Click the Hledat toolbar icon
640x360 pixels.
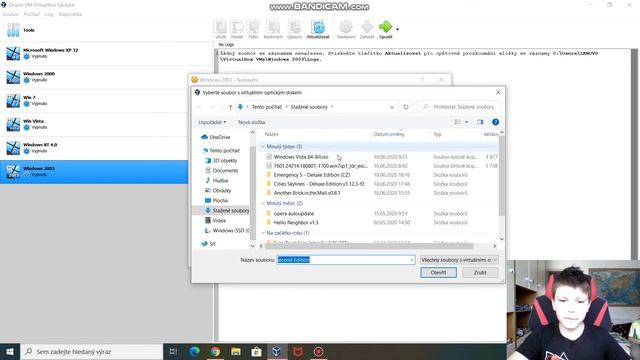click(237, 27)
